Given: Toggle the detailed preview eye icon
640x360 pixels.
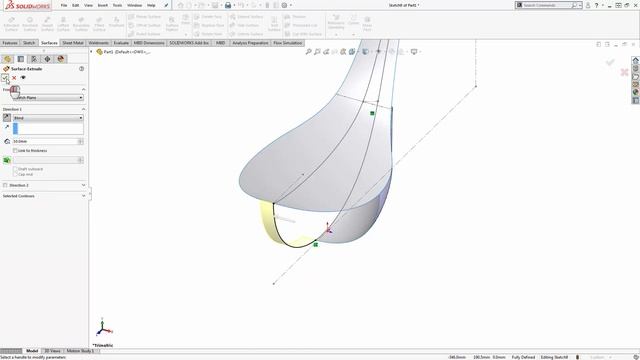Looking at the screenshot, I should pyautogui.click(x=23, y=78).
